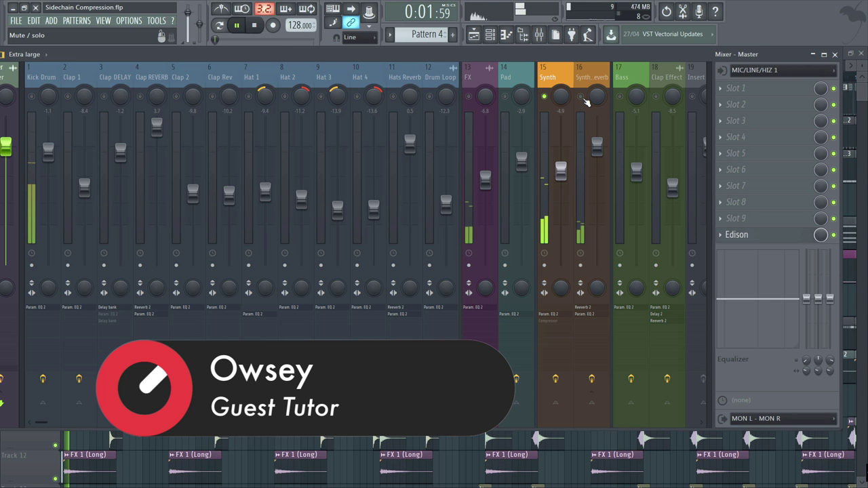This screenshot has width=868, height=488.
Task: Expand the Edison slot options arrow
Action: tap(720, 235)
